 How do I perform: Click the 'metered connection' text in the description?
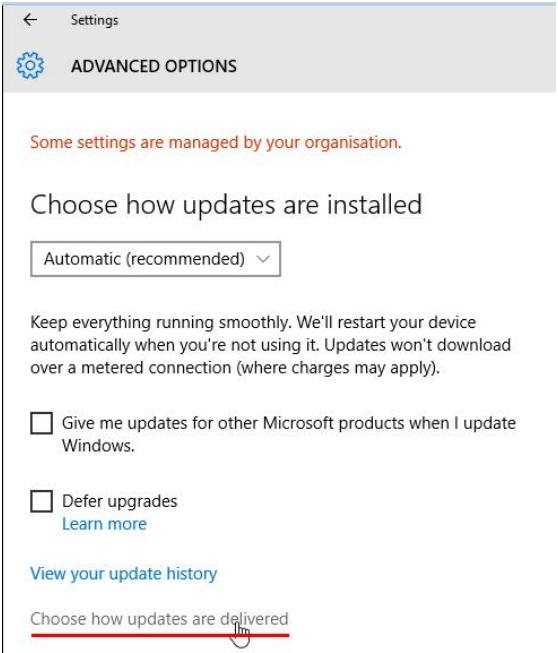pos(154,368)
